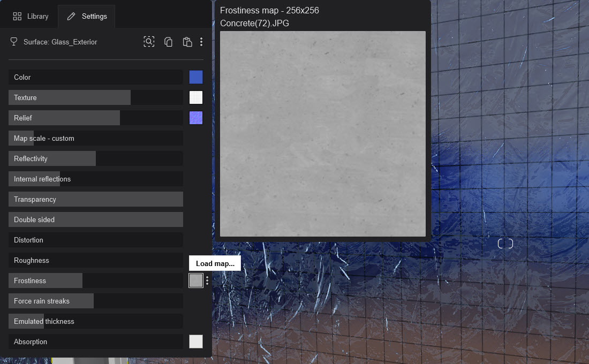Open the Frostiness map three-dot menu
This screenshot has height=364, width=589.
(x=207, y=280)
